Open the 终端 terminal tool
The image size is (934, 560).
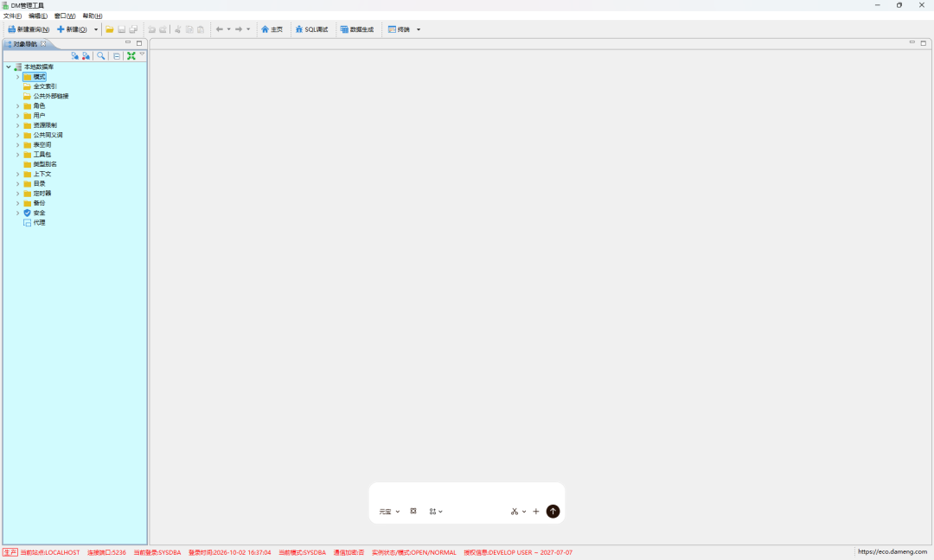click(x=399, y=29)
